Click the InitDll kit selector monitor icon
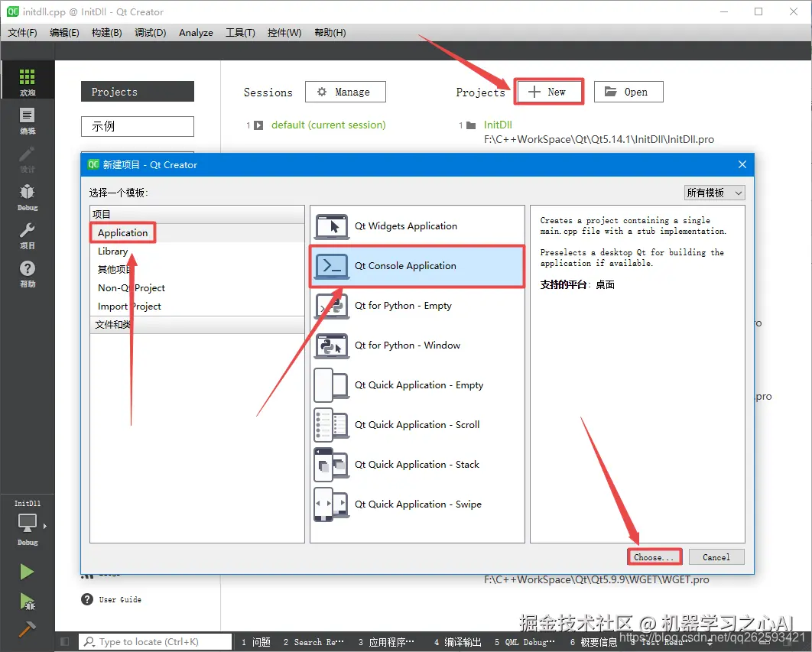812x652 pixels. click(x=27, y=523)
